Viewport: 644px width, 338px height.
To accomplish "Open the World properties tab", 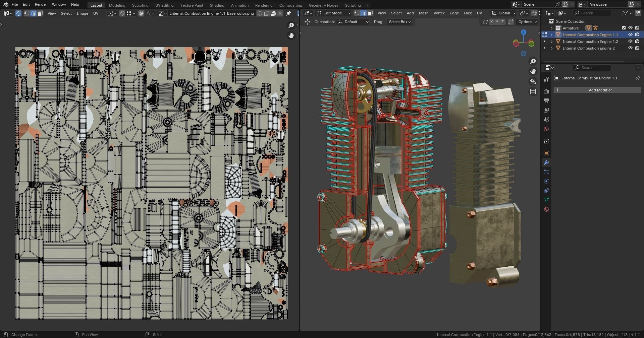I will coord(546,129).
